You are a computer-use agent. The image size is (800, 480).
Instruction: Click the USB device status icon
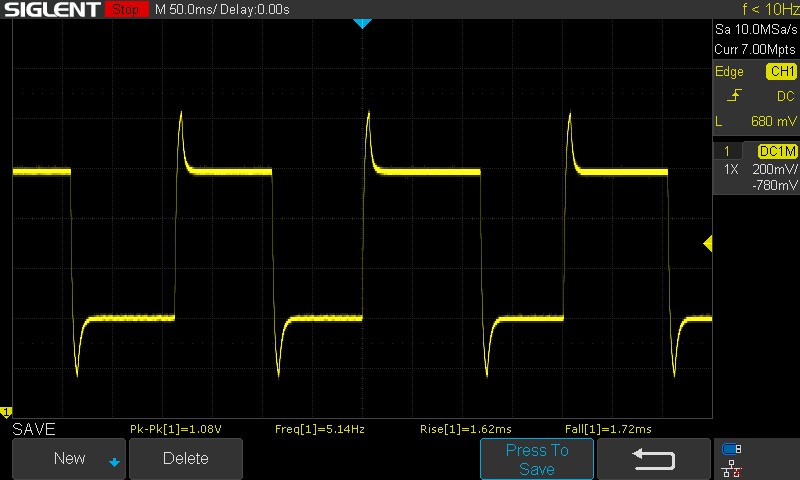(732, 449)
